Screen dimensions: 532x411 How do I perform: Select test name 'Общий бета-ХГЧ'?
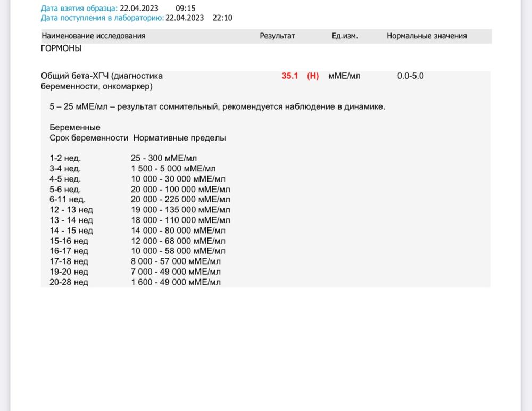pos(74,76)
